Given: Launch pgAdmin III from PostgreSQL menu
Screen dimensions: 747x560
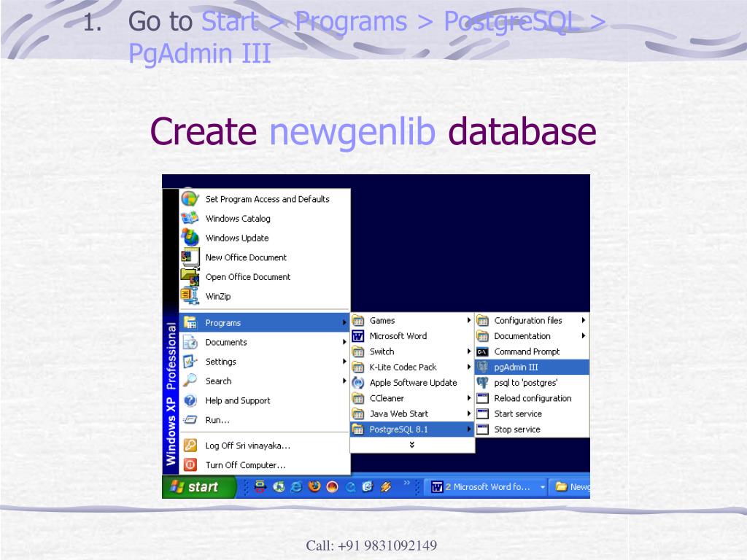Looking at the screenshot, I should (x=532, y=367).
